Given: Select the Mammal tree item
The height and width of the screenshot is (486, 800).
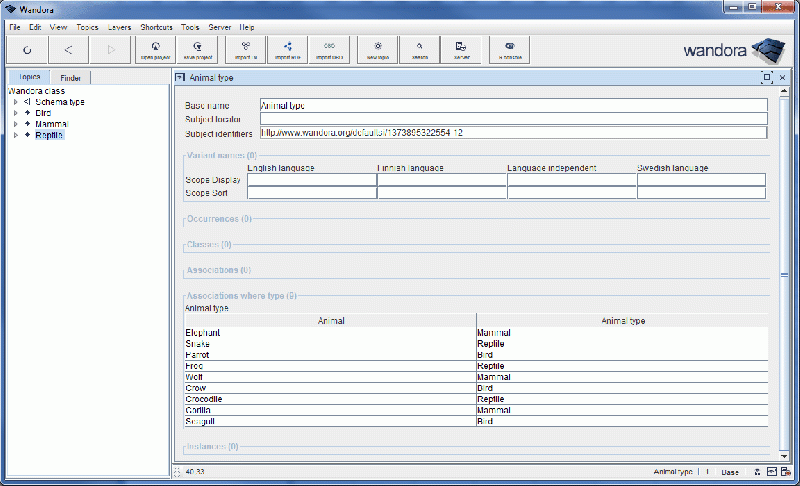Looking at the screenshot, I should click(52, 124).
